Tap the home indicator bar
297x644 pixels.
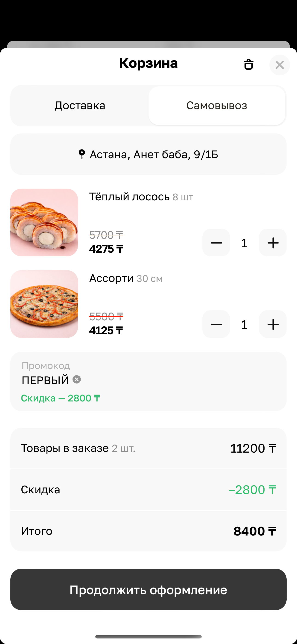pyautogui.click(x=148, y=636)
